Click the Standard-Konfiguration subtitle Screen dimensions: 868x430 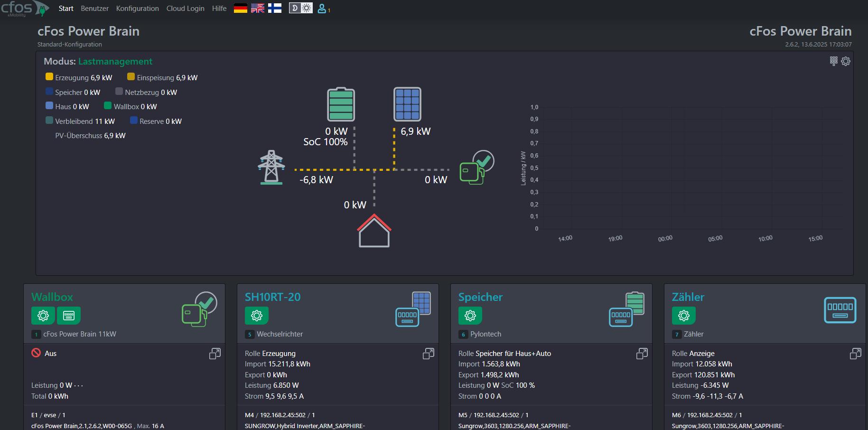pos(70,44)
